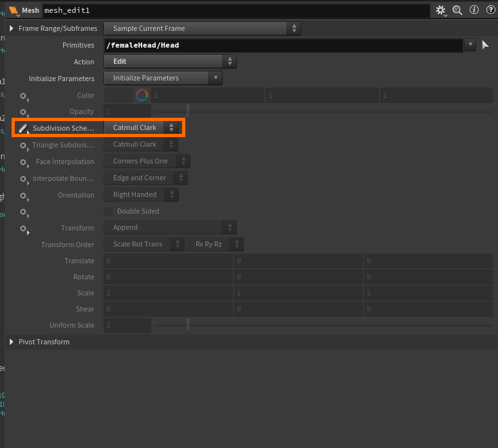The width and height of the screenshot is (498, 448).
Task: Open the Initialize Parameters dropdown
Action: click(163, 78)
